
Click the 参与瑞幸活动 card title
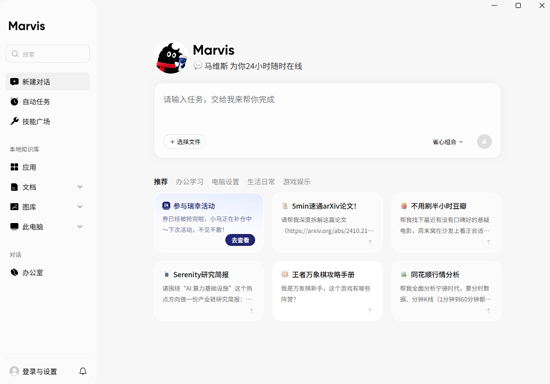[x=194, y=206]
